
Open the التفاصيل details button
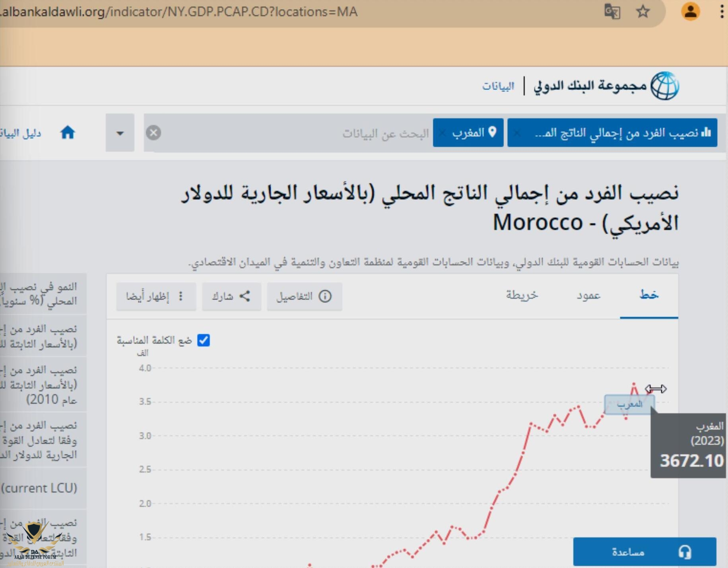[x=304, y=296]
